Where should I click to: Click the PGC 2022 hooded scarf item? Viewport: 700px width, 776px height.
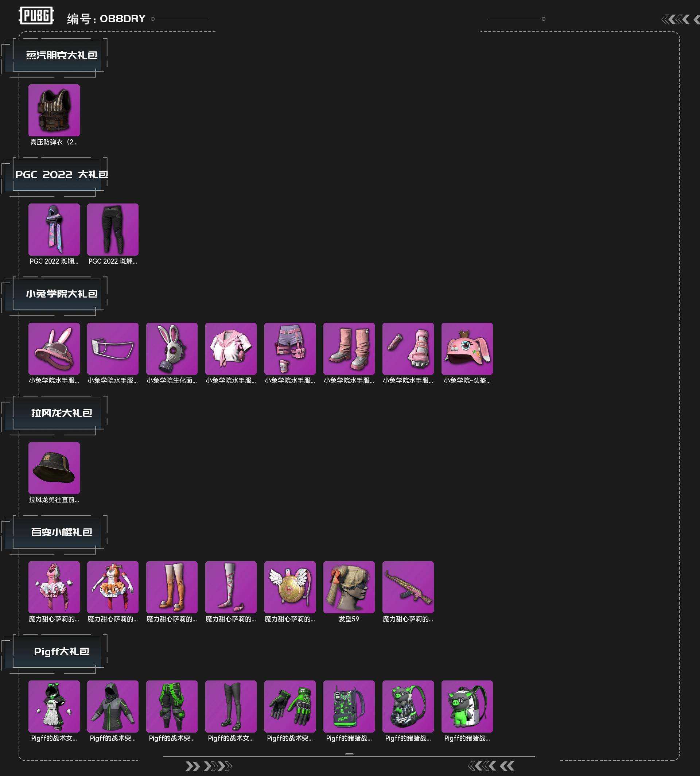click(x=54, y=229)
